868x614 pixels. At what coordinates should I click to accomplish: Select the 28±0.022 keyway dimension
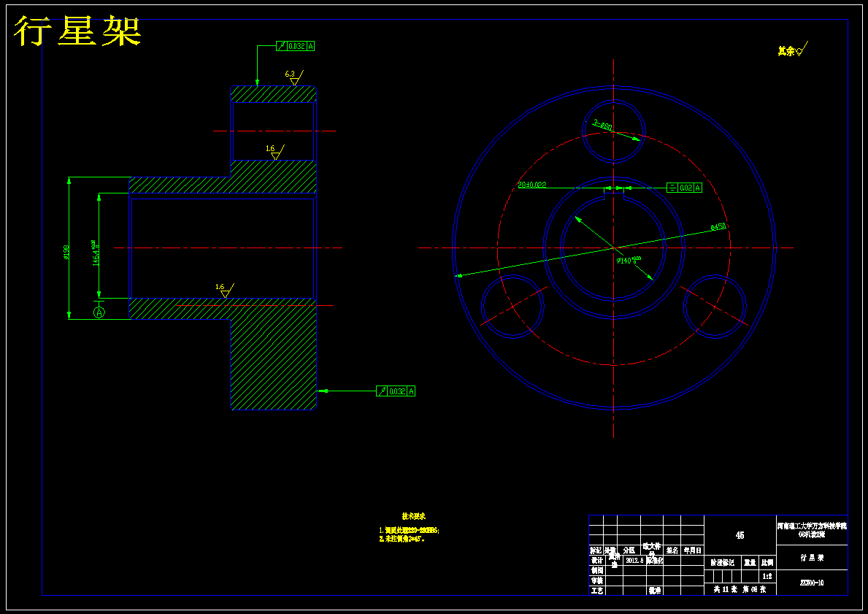[x=532, y=185]
